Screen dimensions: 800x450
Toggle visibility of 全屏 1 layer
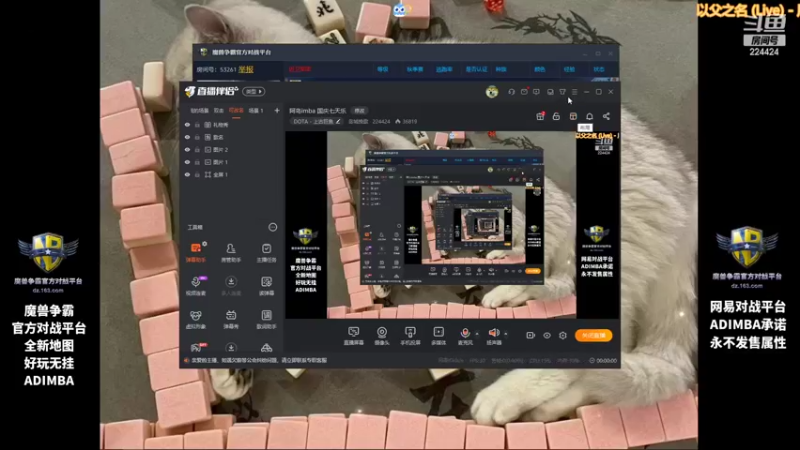187,174
